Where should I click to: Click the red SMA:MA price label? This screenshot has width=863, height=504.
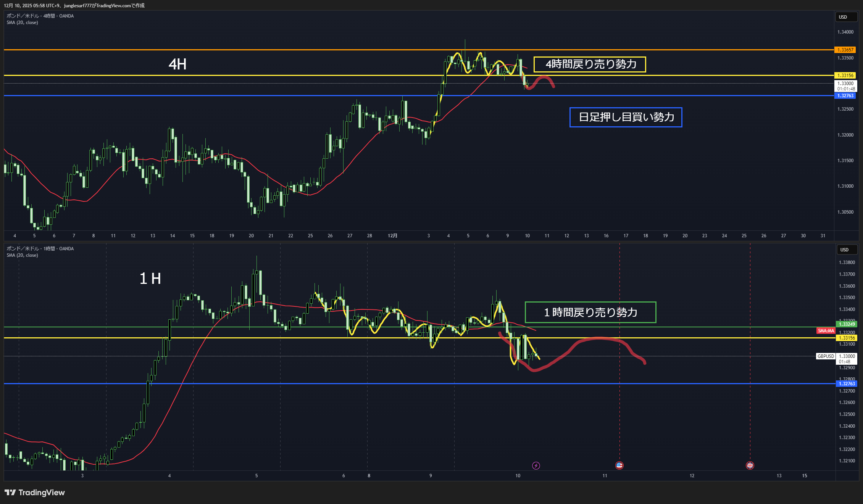(x=826, y=331)
